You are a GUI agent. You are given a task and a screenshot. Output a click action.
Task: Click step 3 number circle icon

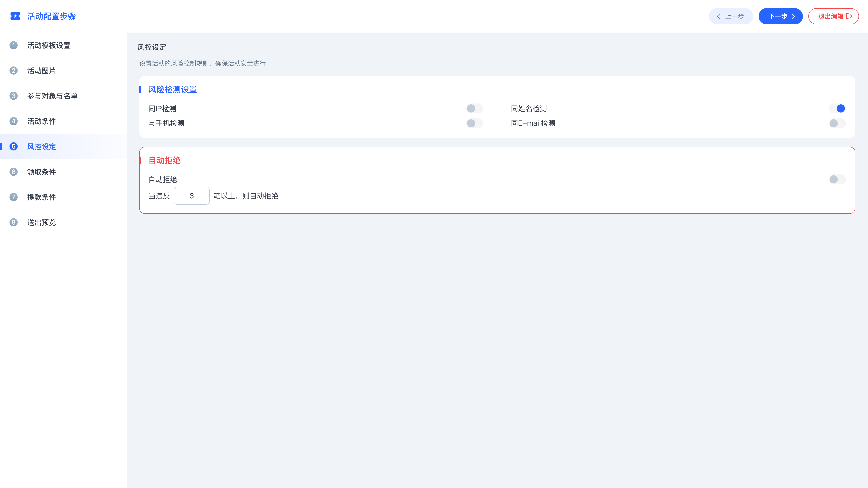coord(13,96)
